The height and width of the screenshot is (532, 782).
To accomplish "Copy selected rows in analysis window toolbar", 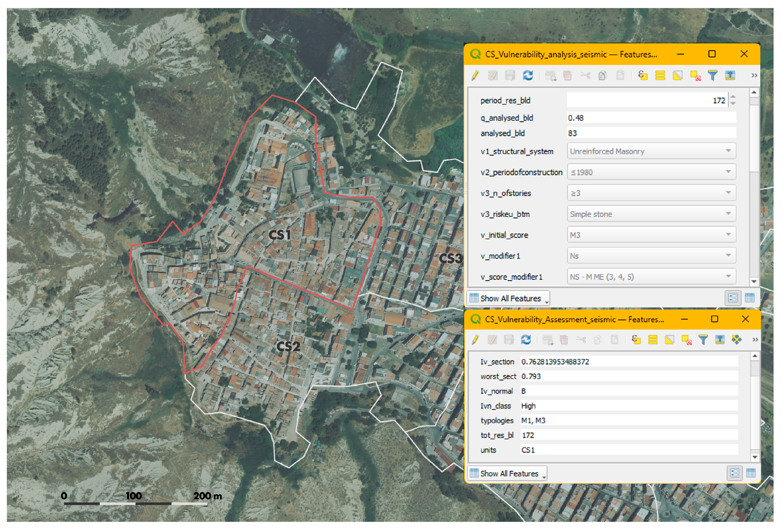I will coord(602,75).
